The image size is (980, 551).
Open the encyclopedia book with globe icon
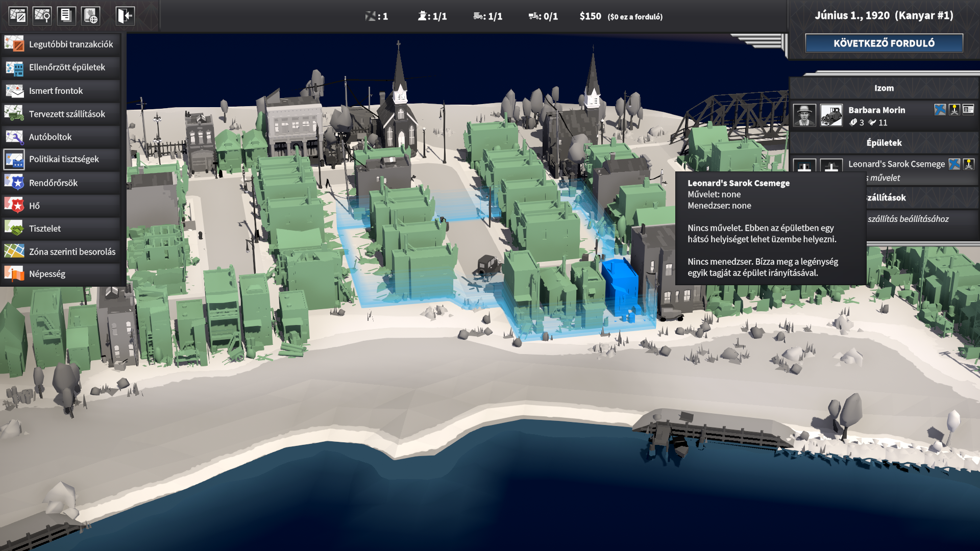click(91, 15)
